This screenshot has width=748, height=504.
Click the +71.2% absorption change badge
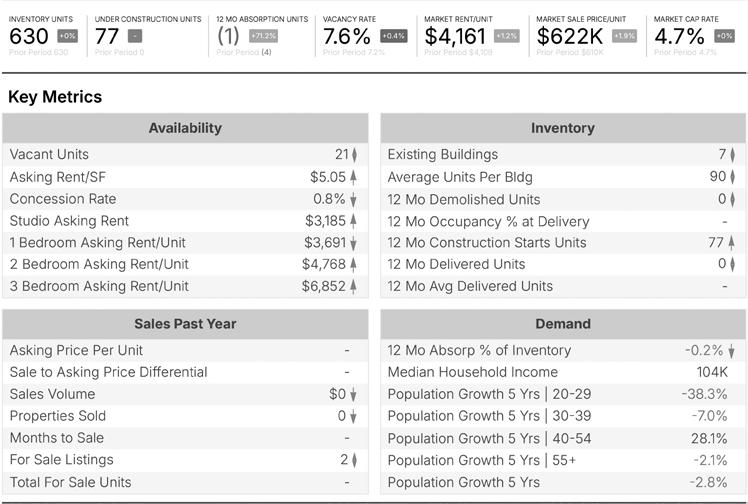(x=263, y=36)
